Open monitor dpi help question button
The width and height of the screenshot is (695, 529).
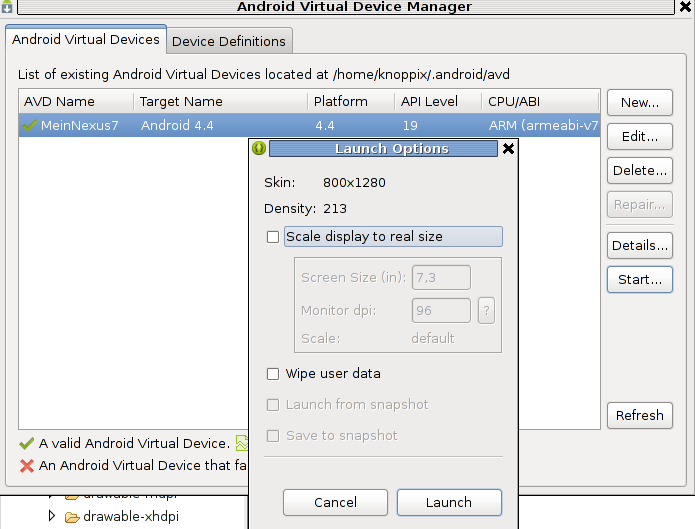pos(486,310)
